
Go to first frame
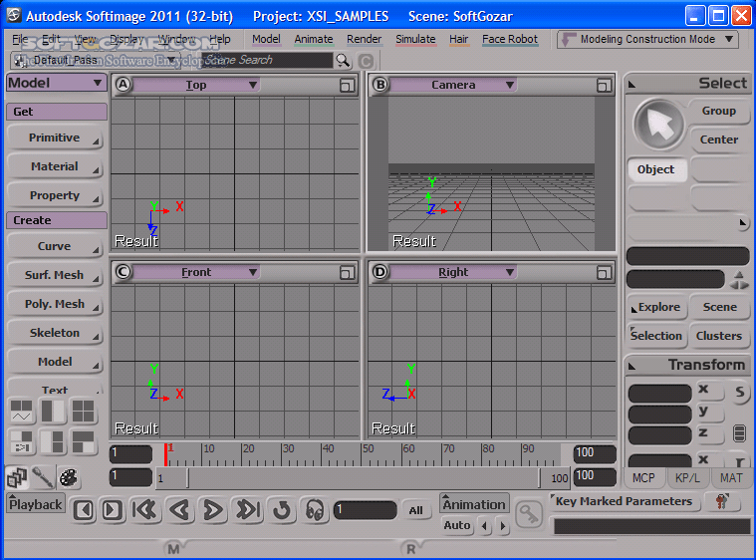145,510
